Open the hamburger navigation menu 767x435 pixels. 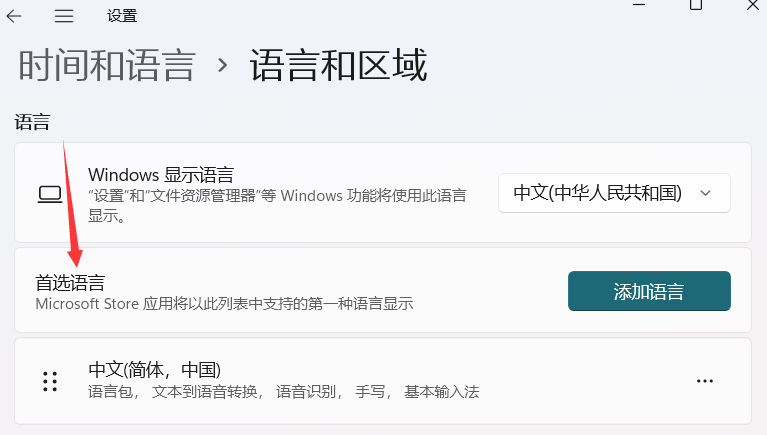coord(64,16)
